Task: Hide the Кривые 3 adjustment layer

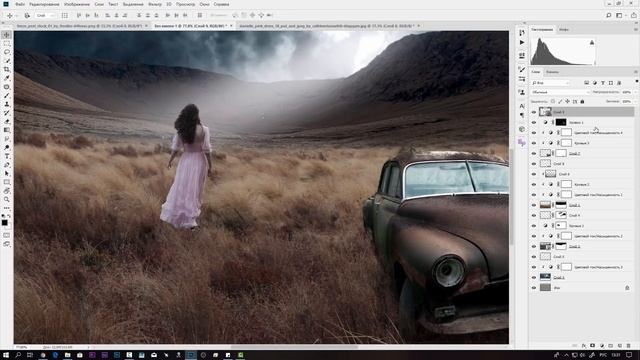Action: (x=534, y=143)
